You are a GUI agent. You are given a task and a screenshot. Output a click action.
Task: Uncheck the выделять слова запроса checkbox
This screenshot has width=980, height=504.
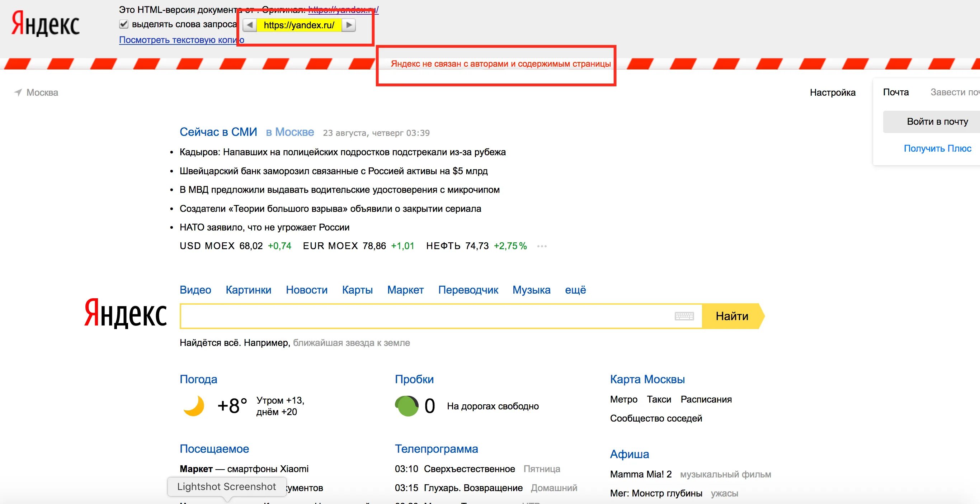124,24
